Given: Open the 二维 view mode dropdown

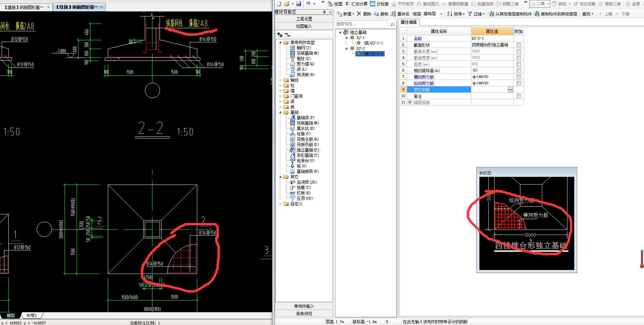Looking at the screenshot, I should [548, 4].
